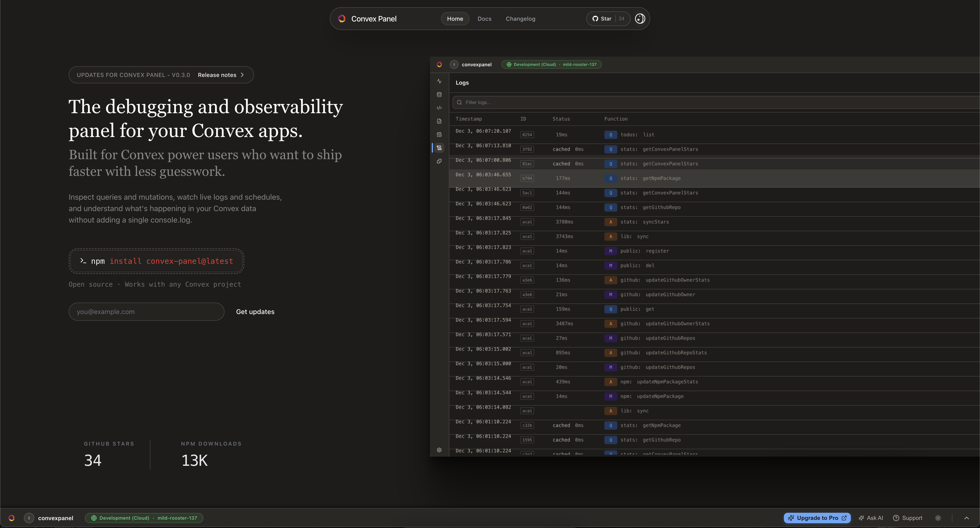Click the Files document icon in the sidebar
This screenshot has width=980, height=528.
click(x=439, y=121)
